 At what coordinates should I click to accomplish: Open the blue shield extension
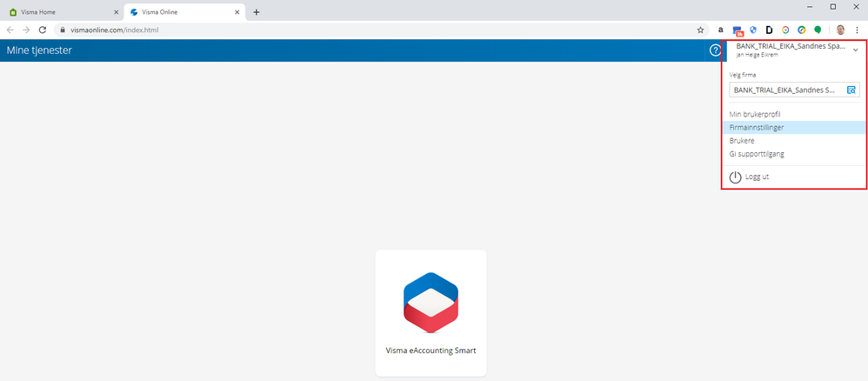(x=753, y=30)
